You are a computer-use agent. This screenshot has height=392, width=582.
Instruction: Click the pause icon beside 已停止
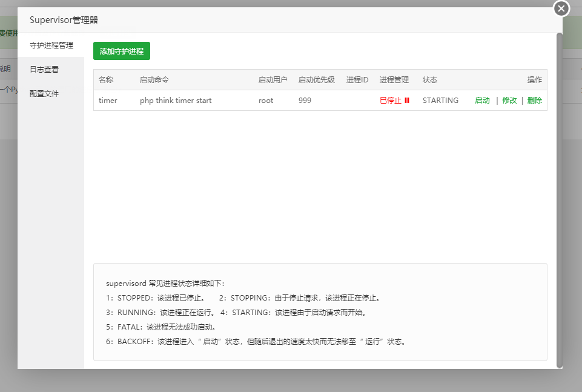(408, 100)
